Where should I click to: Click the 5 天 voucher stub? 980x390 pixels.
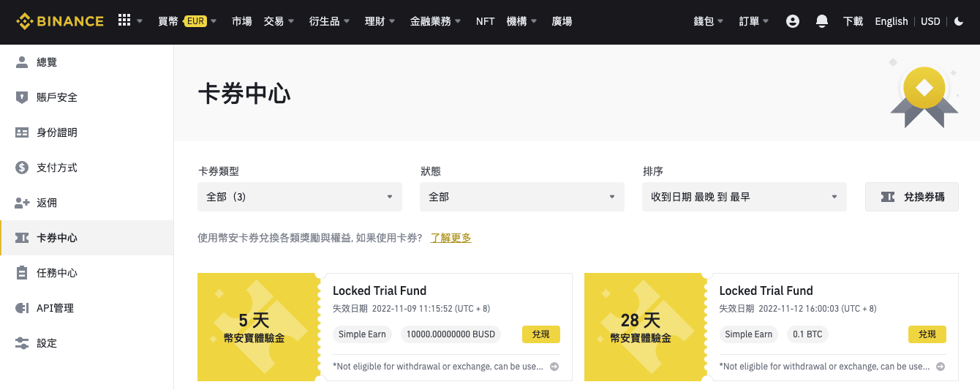[x=259, y=327]
